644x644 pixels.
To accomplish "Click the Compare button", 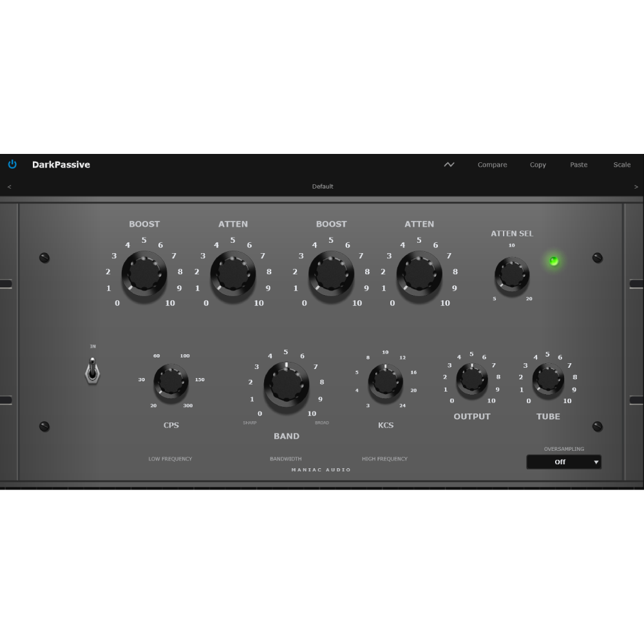I will pos(492,165).
